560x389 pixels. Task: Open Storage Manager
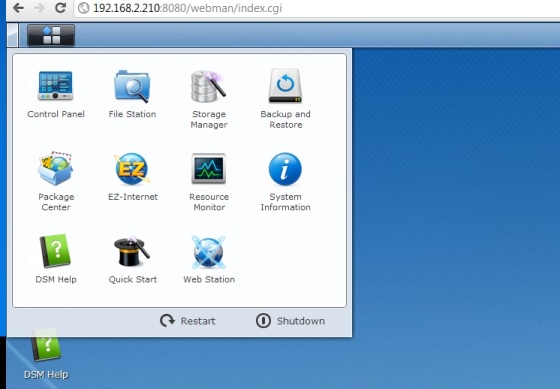coord(209,99)
